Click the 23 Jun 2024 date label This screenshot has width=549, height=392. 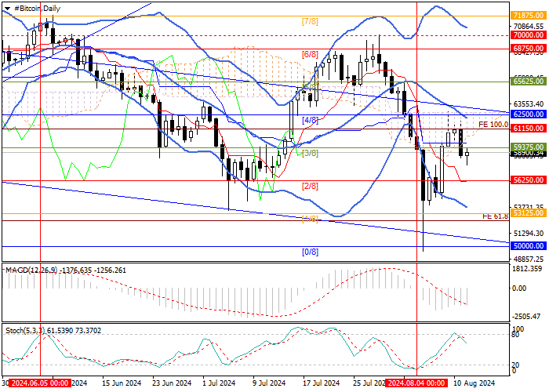tap(172, 383)
